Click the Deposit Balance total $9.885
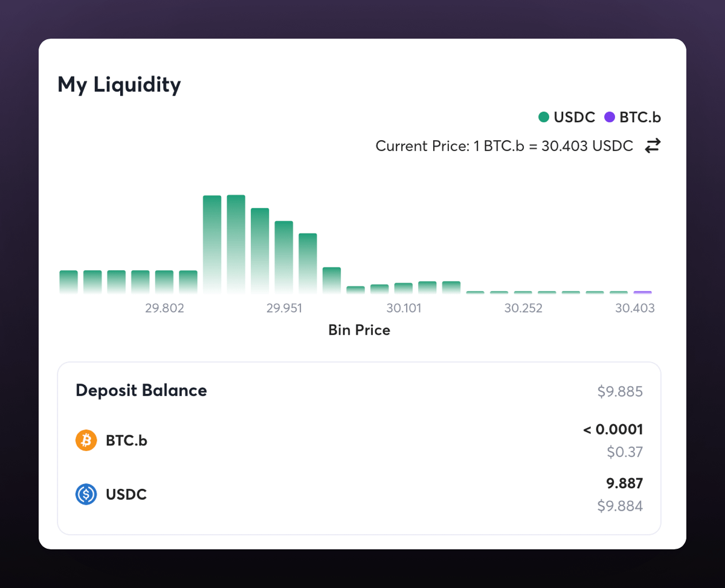This screenshot has height=588, width=725. (620, 392)
